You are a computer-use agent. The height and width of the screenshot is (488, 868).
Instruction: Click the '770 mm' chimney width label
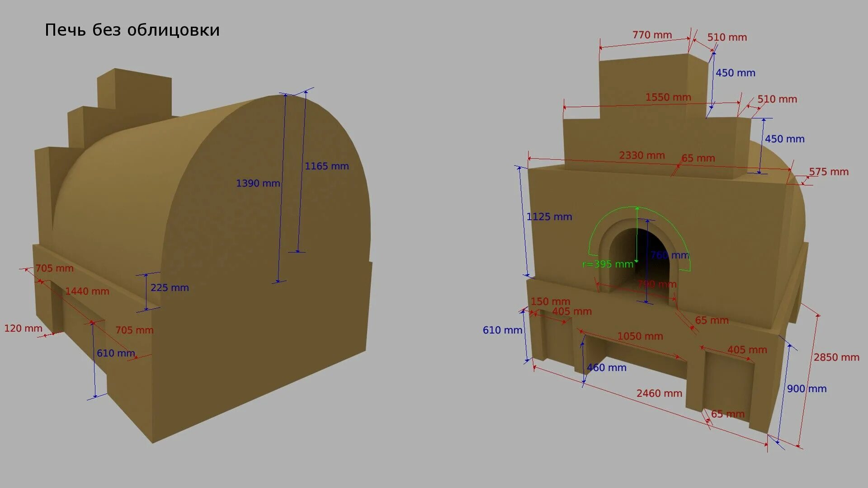click(652, 35)
